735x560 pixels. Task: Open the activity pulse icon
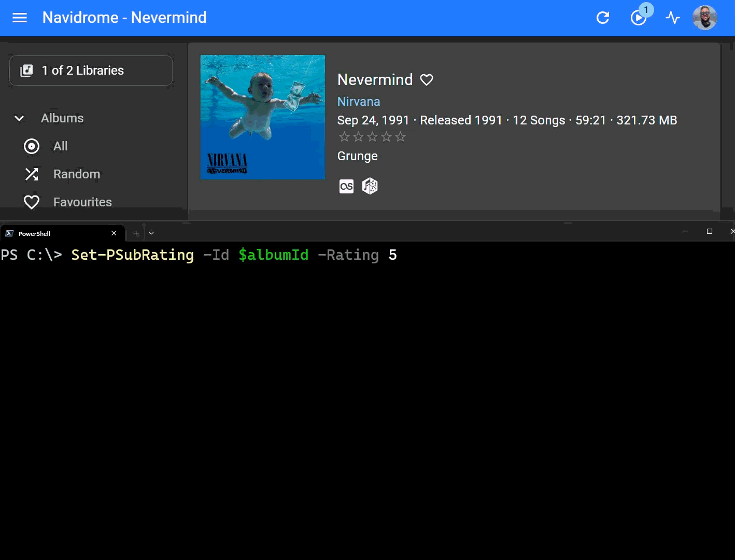click(x=673, y=18)
